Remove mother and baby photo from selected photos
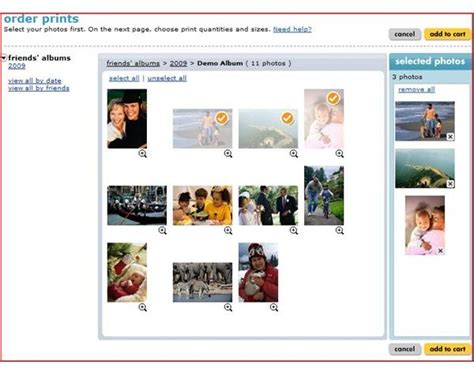474x368 pixels. (440, 251)
